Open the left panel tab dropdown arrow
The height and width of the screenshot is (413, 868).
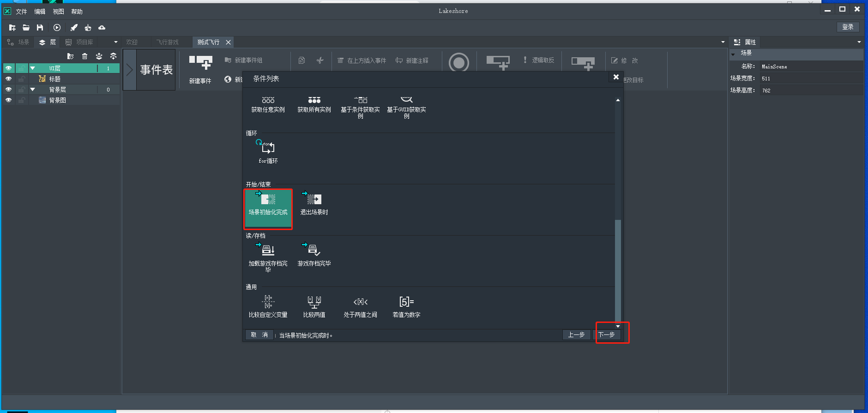tap(116, 42)
